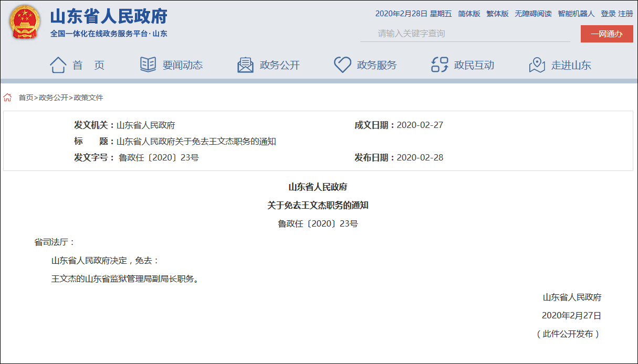
Task: Click the signature 山东省人民政府 at bottom right
Action: click(572, 297)
